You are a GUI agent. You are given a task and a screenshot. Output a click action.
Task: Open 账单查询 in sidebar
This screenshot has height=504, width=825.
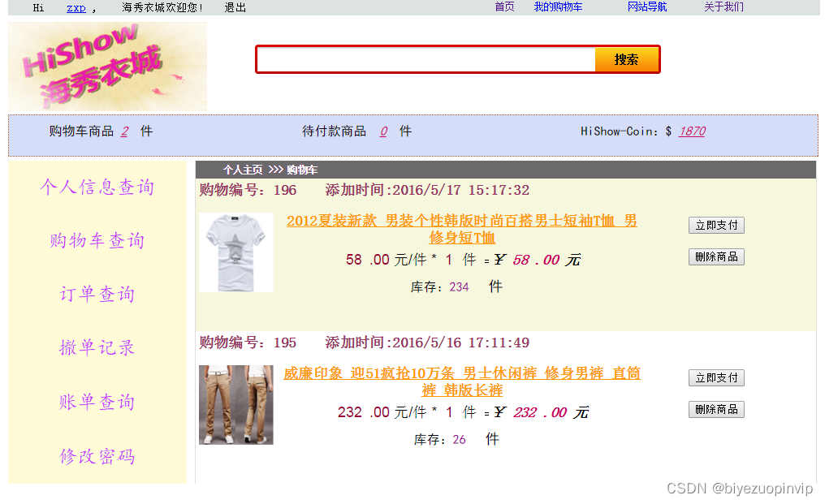tap(97, 402)
